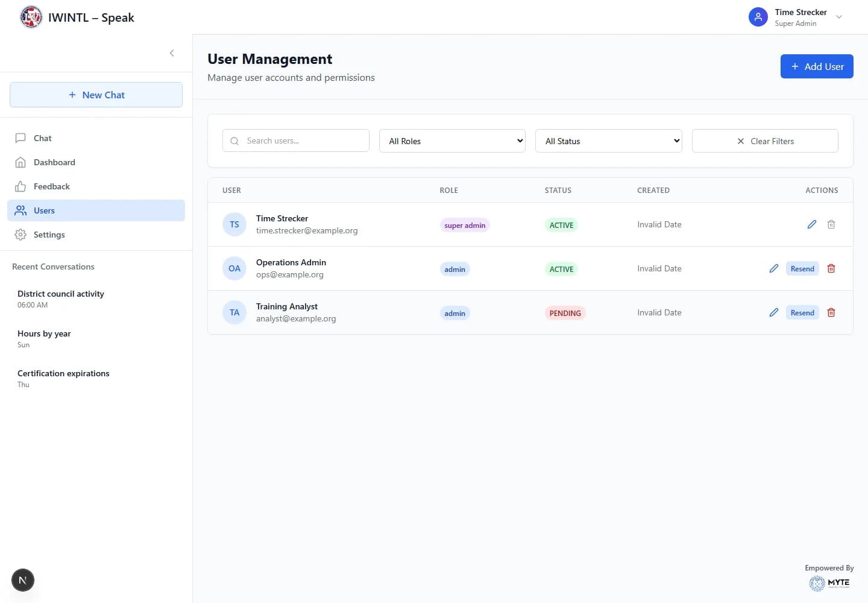Edit Operations Admin with pencil icon
Screen dimensions: 868x603
click(x=774, y=268)
